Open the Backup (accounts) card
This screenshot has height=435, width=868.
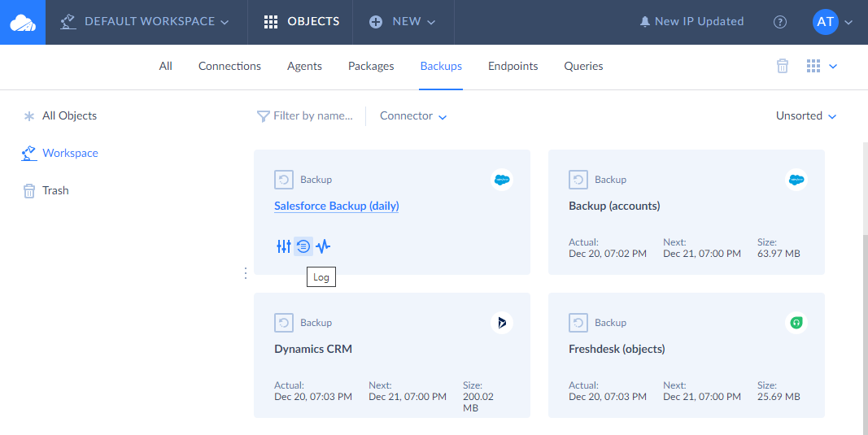click(687, 212)
